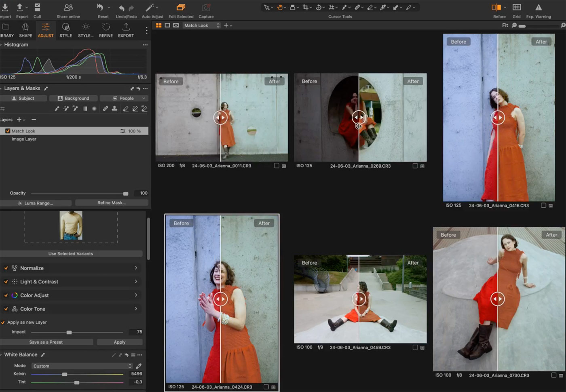Switch to the Refine tool tab
566x392 pixels.
click(106, 30)
